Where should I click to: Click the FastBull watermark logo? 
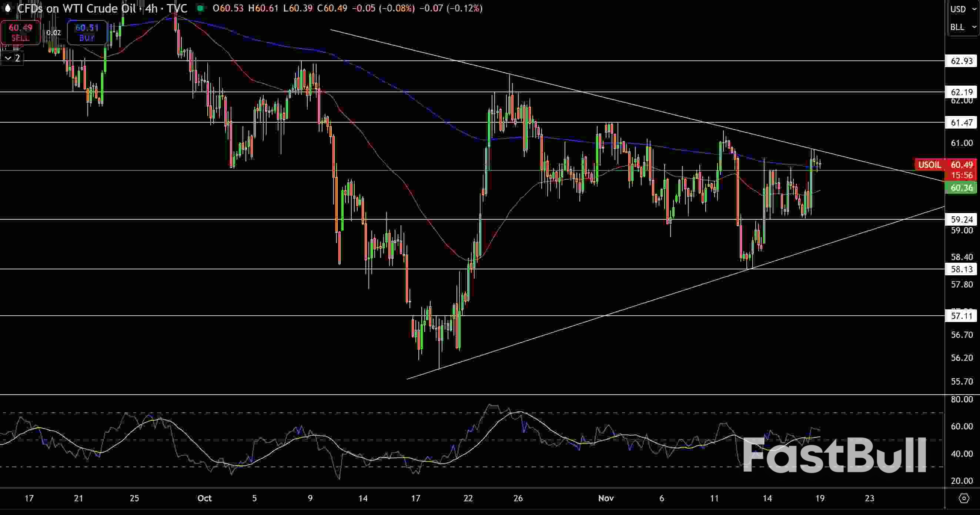[x=834, y=455]
